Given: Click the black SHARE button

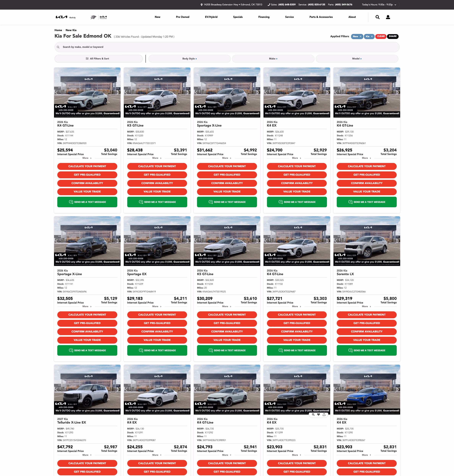Looking at the screenshot, I should tap(392, 36).
